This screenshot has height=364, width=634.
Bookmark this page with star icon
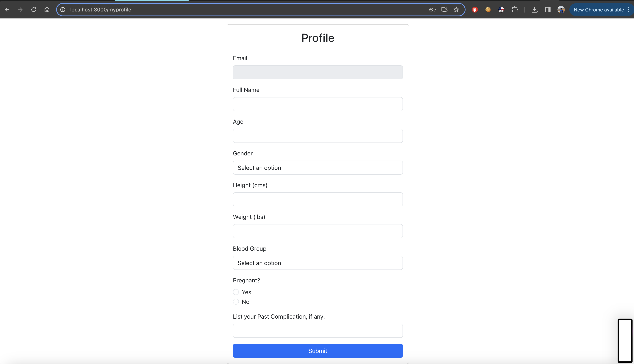tap(456, 9)
